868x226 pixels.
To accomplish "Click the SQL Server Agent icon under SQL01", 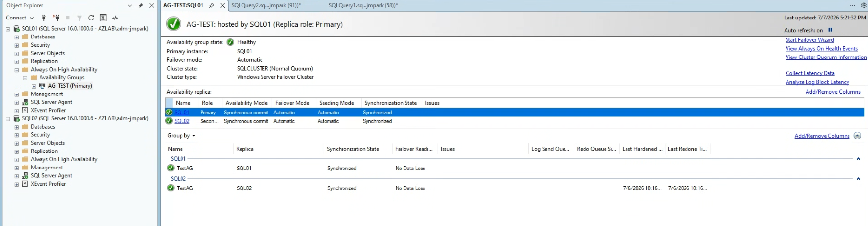I will 25,102.
